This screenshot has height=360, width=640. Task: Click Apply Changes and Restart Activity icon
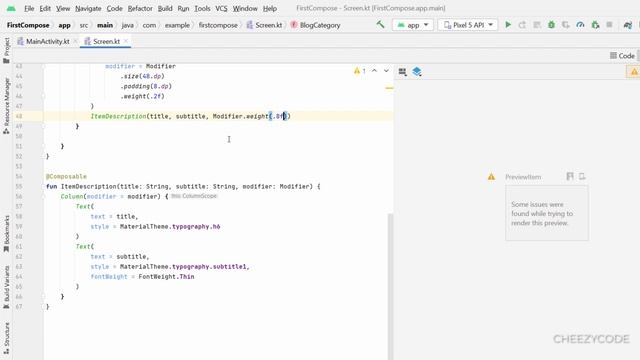pos(522,25)
